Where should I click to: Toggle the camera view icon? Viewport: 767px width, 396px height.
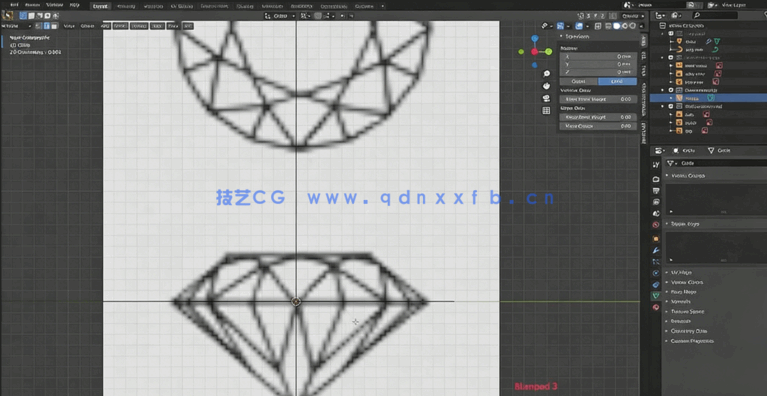coord(546,98)
